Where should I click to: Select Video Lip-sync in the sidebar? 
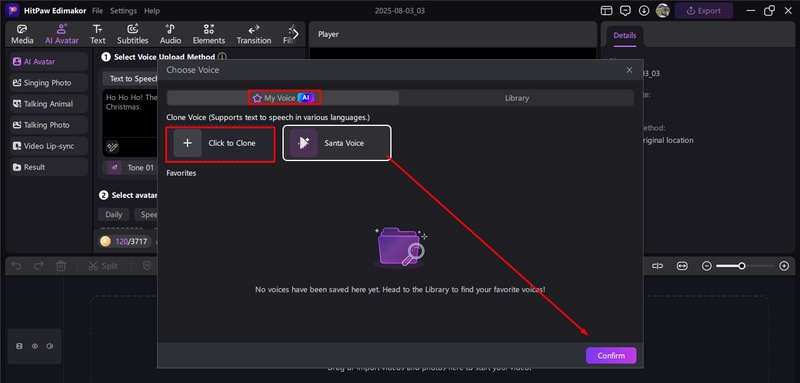pyautogui.click(x=49, y=146)
